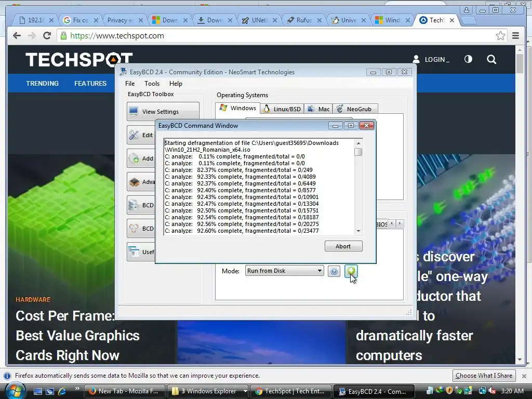Viewport: 532px width, 399px height.
Task: Open the 3 Windows Explorer taskbar group
Action: point(208,391)
